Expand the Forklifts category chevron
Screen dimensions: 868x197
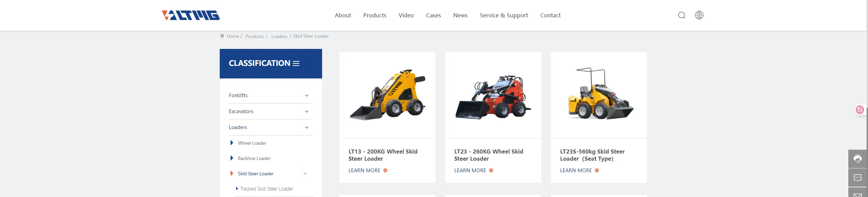(x=307, y=95)
